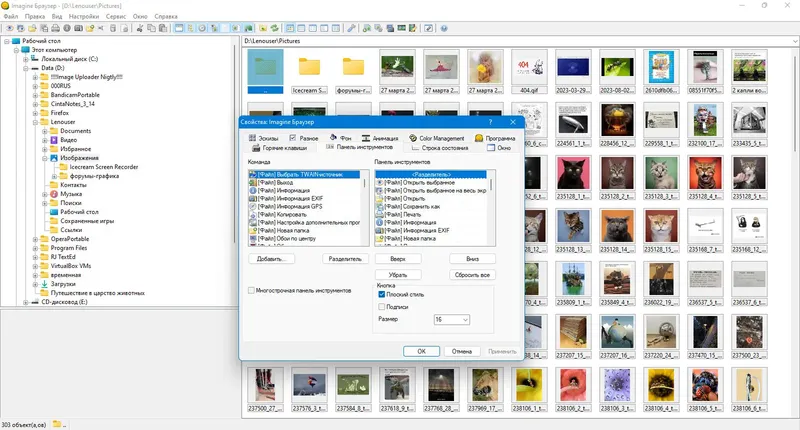Click the Видео folder icon in tree
The height and width of the screenshot is (430, 800).
tap(54, 140)
